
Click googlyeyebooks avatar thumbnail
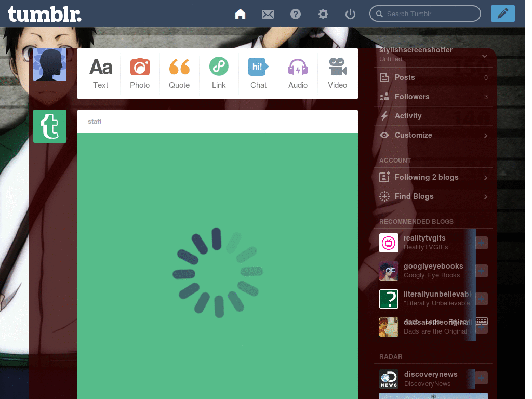click(x=389, y=271)
